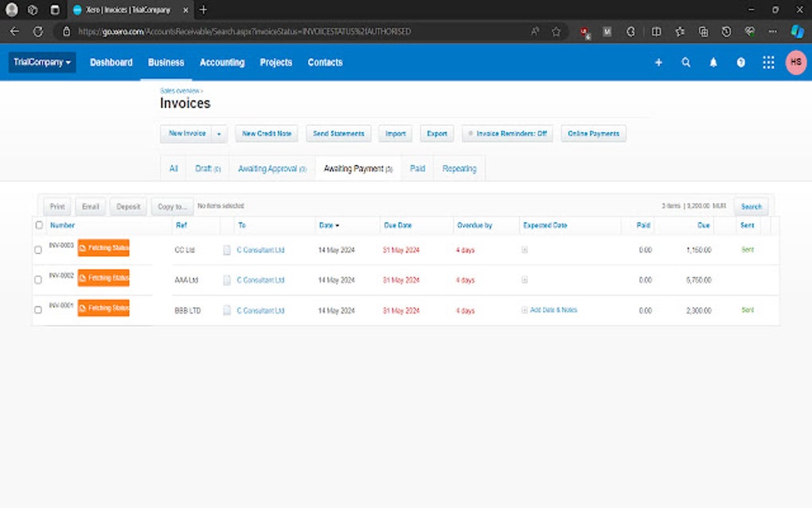
Task: Open the apps grid icon in the header
Action: (x=767, y=62)
